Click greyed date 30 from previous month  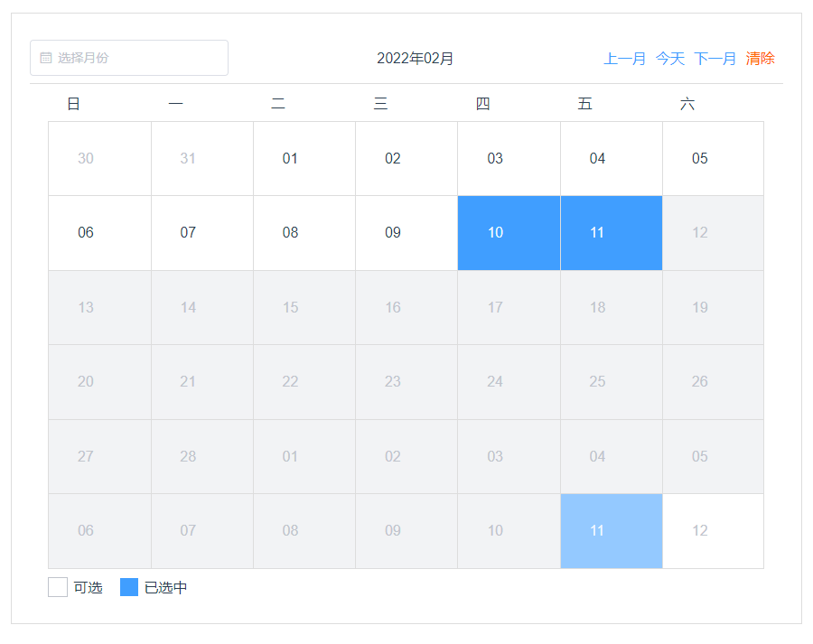point(99,159)
